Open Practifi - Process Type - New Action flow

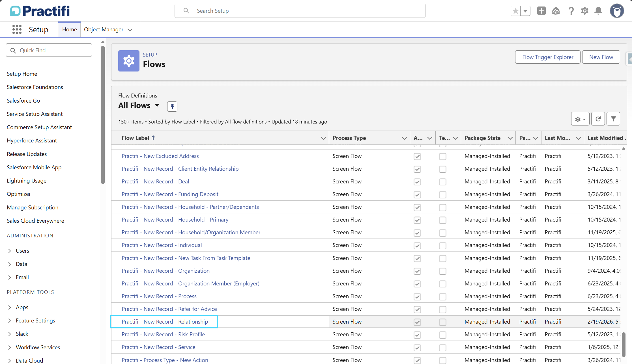[x=165, y=360]
